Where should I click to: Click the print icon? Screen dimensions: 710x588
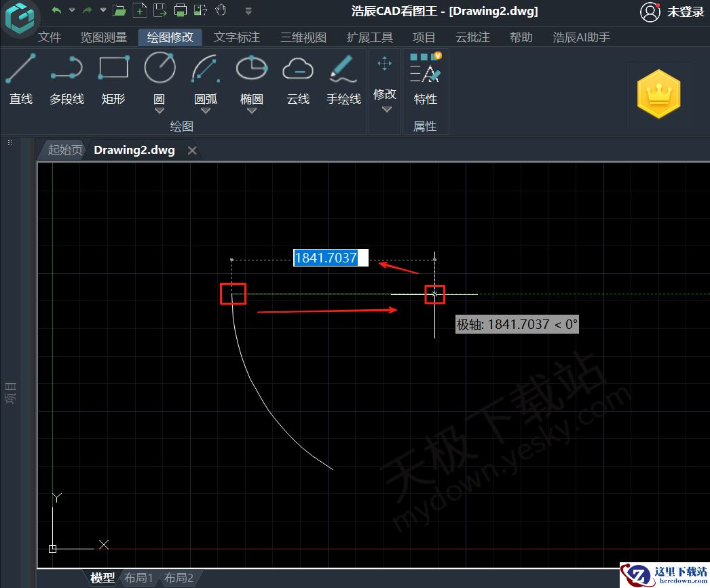[181, 10]
